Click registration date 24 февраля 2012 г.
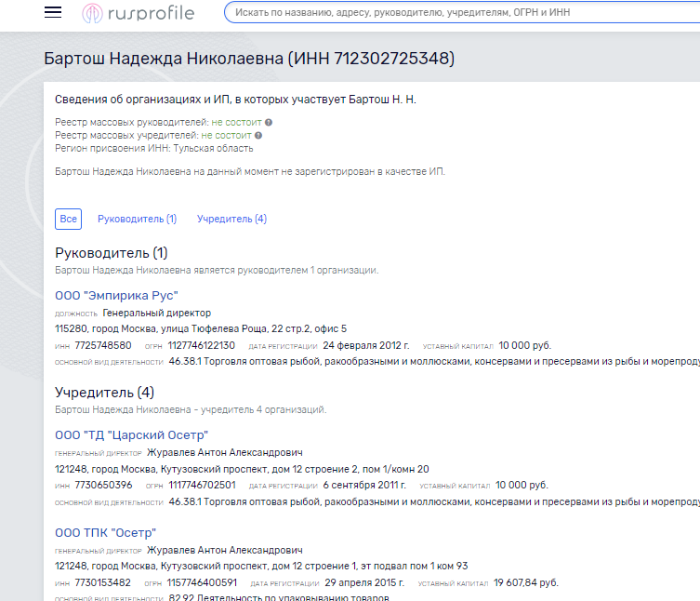 366,345
